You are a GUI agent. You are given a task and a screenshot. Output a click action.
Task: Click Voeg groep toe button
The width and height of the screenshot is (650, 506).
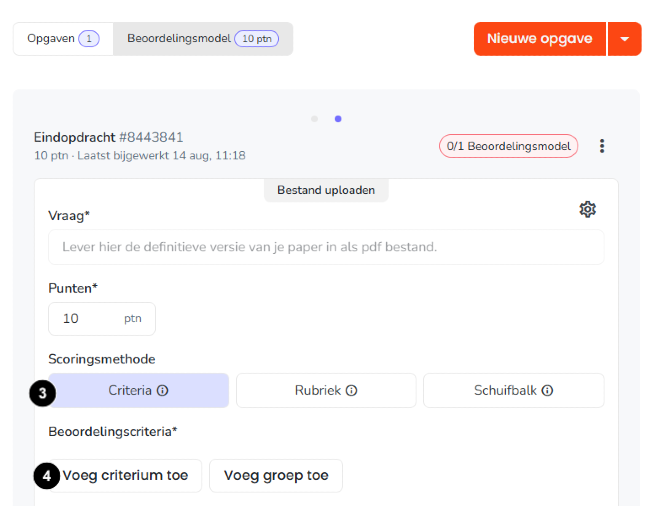tap(276, 476)
